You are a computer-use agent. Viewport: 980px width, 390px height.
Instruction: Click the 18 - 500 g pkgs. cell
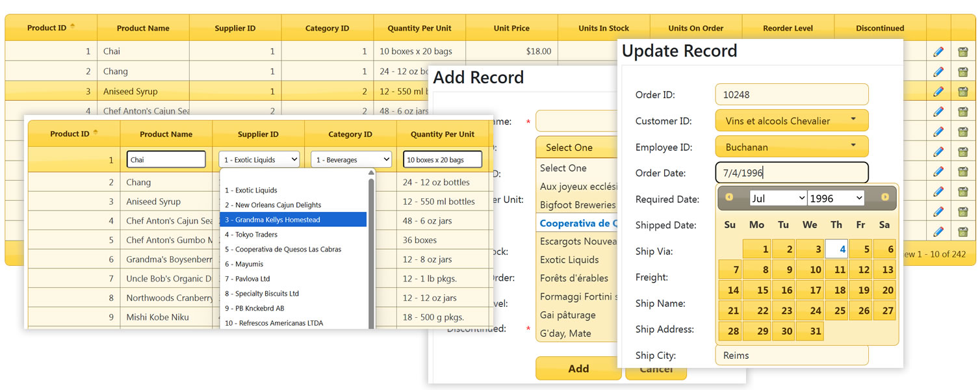coord(443,317)
